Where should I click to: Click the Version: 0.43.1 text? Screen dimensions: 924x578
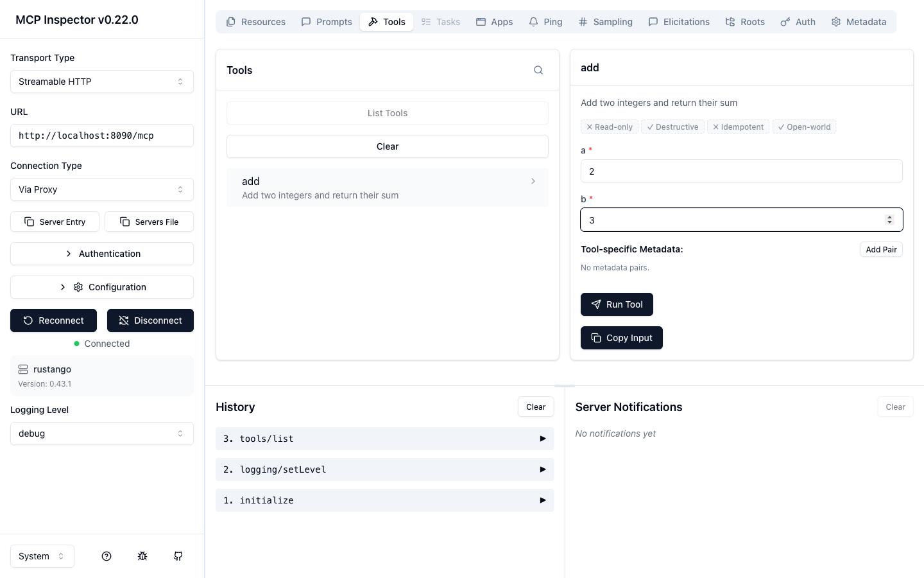tap(45, 384)
